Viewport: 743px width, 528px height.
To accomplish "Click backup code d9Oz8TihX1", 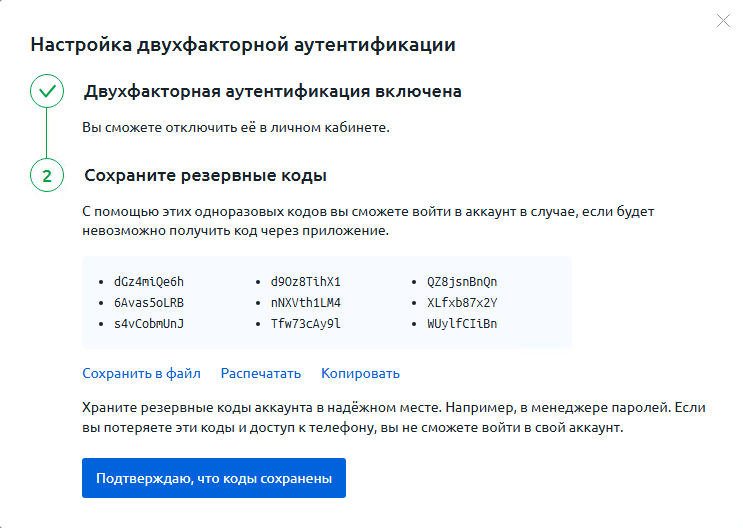I will point(305,281).
